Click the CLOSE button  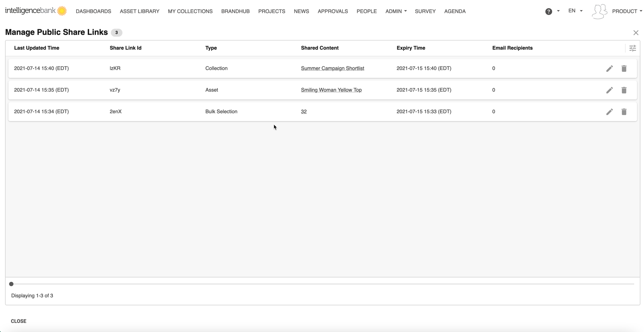pos(18,321)
